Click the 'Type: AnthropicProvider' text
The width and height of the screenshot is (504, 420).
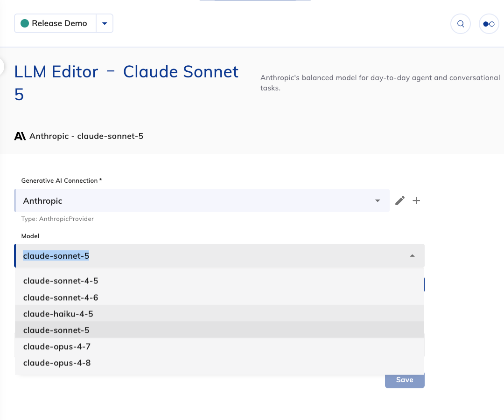(x=57, y=219)
